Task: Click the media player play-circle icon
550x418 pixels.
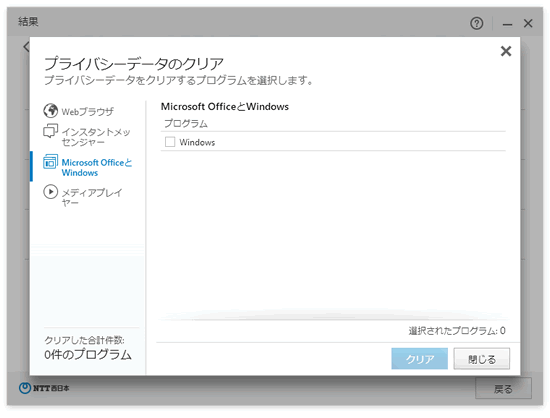Action: [x=51, y=192]
